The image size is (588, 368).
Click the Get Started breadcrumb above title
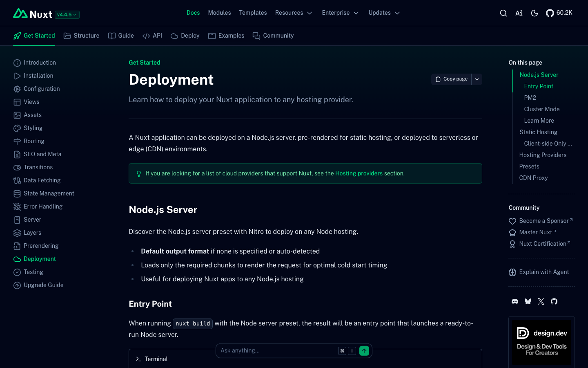coord(145,63)
